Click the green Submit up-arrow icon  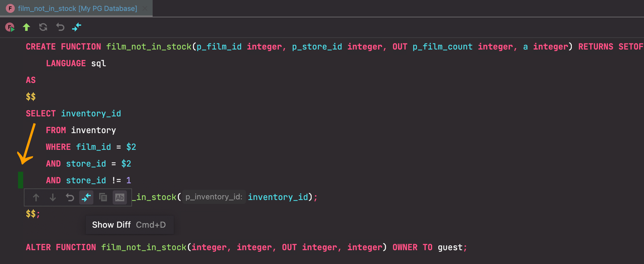point(26,27)
